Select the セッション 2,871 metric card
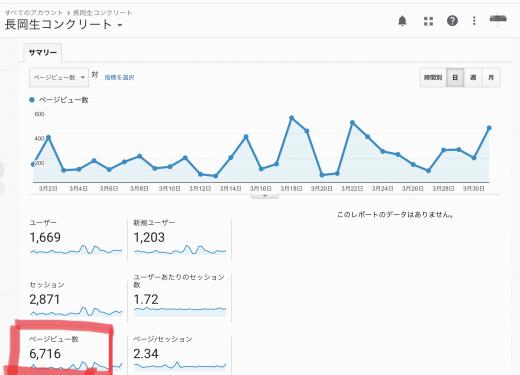Screen dimensions: 520x375 pyautogui.click(x=76, y=299)
